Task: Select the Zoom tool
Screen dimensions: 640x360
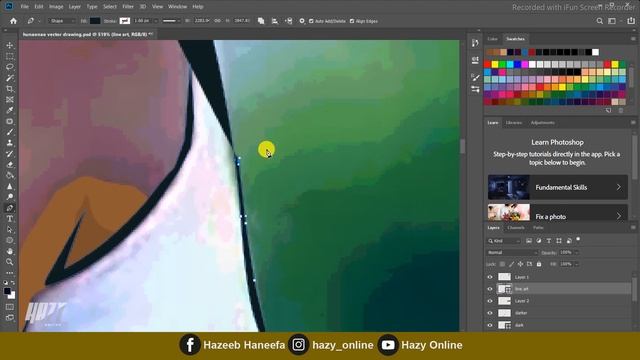Action: pyautogui.click(x=10, y=262)
